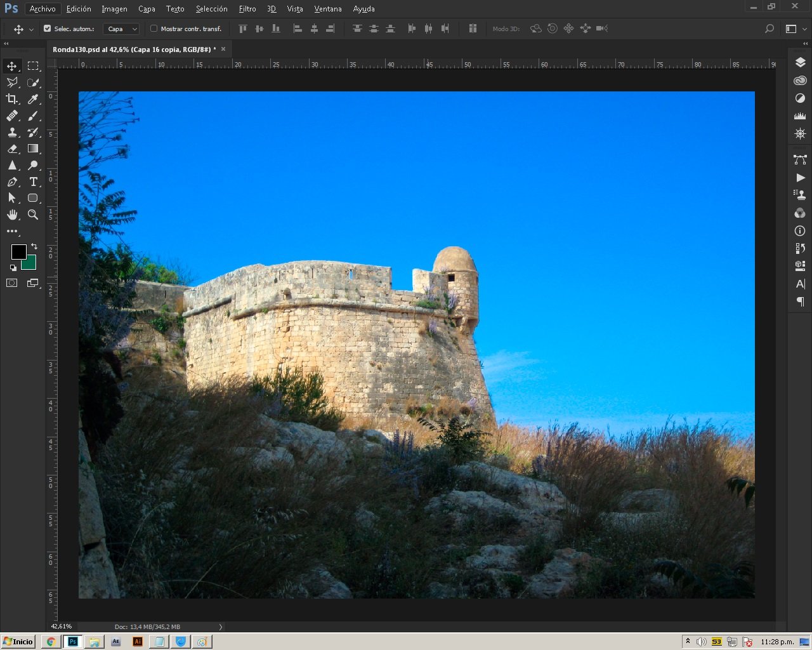Expand the right panel dock arrows

point(805,44)
